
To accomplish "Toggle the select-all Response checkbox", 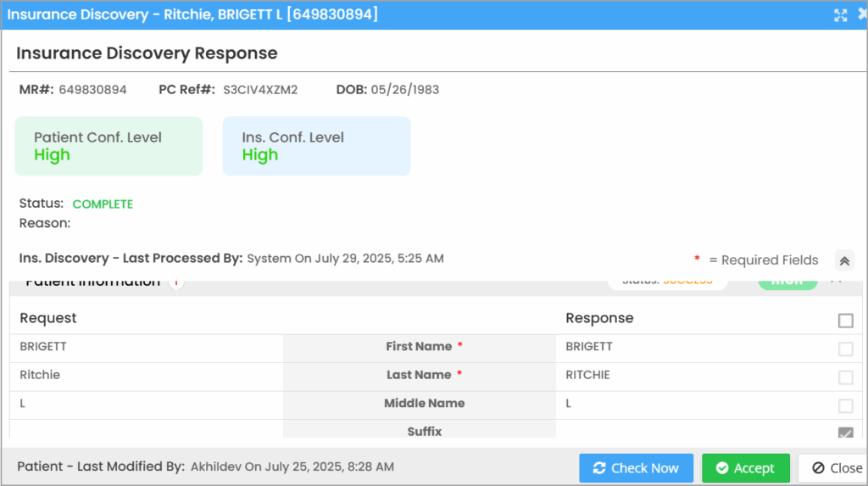I will point(845,321).
